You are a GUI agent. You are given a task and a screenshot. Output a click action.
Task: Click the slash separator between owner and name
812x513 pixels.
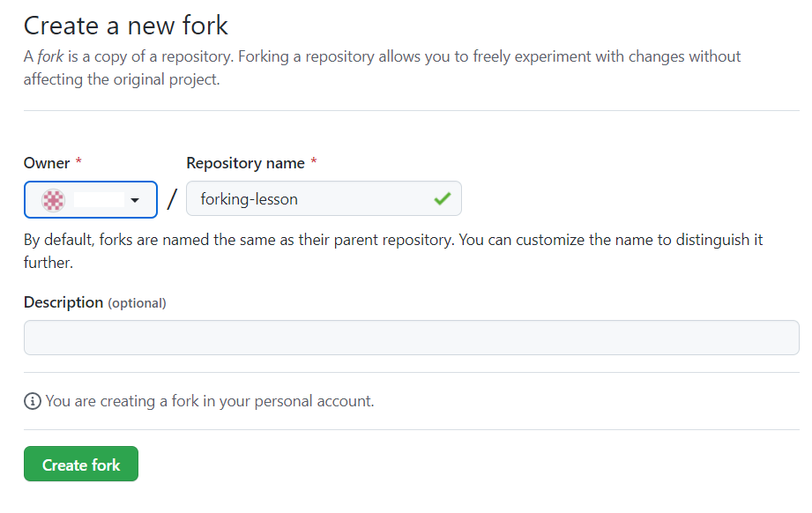pyautogui.click(x=172, y=200)
